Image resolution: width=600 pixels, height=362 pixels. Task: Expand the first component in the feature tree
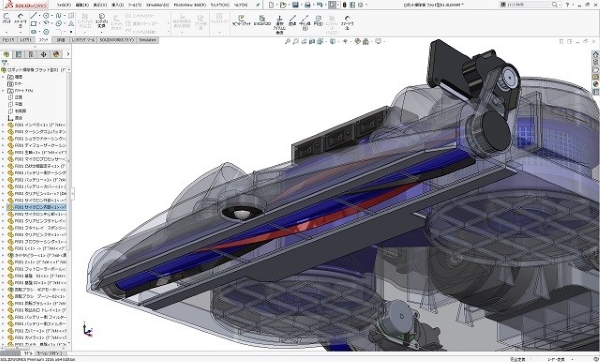[3, 125]
